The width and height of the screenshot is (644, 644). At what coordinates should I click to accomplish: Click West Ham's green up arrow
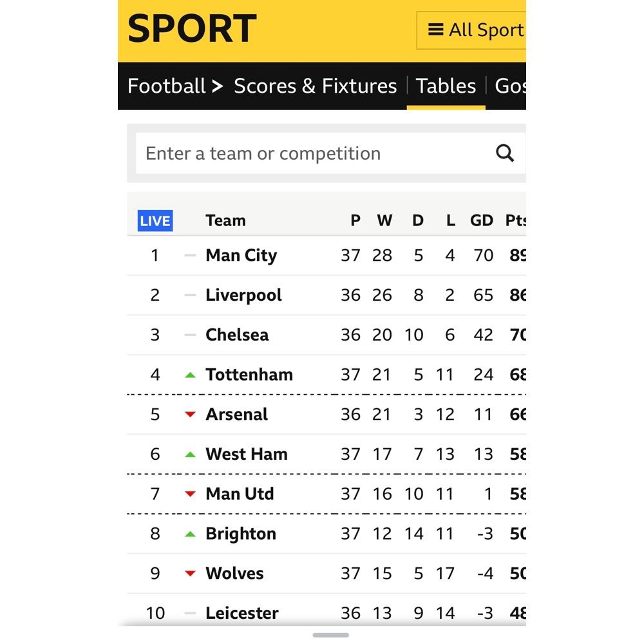[x=190, y=454]
